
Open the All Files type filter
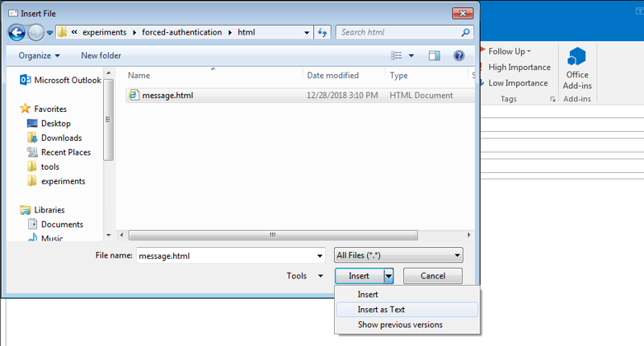point(398,255)
